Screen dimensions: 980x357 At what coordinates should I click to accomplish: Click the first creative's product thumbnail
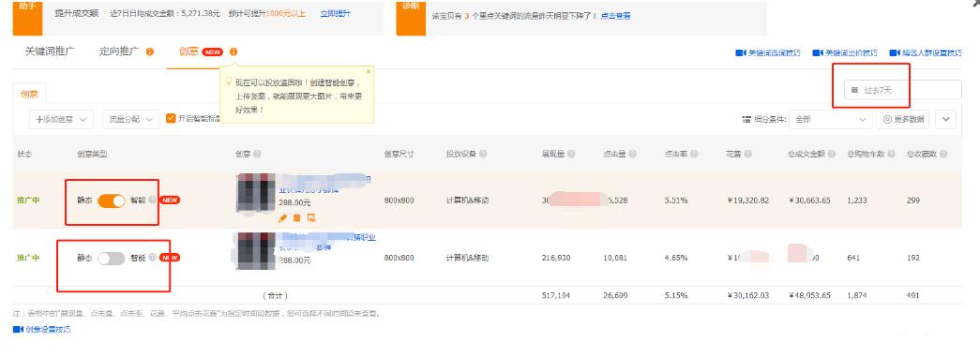256,192
